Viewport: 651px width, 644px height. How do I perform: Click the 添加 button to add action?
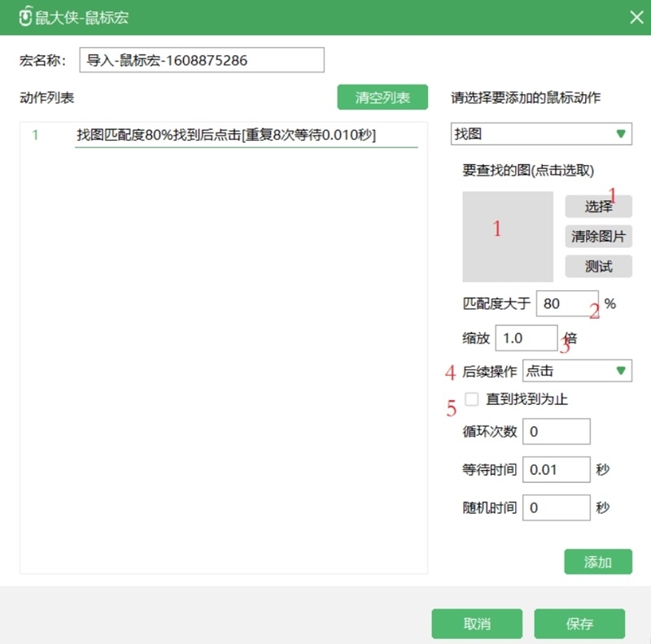coord(598,561)
